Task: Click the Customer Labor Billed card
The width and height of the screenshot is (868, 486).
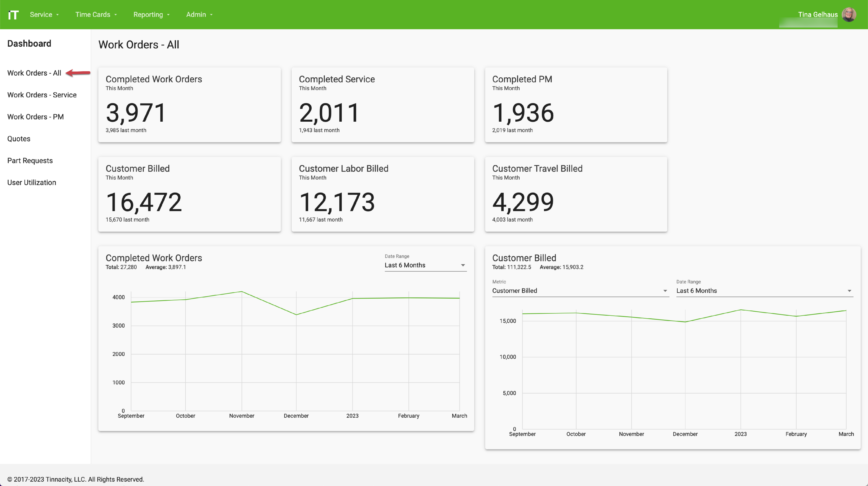Action: 382,194
